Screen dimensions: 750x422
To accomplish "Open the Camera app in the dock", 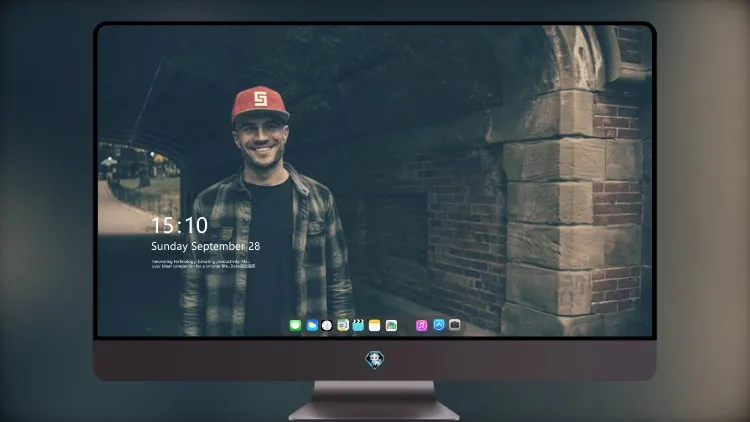I will click(454, 325).
